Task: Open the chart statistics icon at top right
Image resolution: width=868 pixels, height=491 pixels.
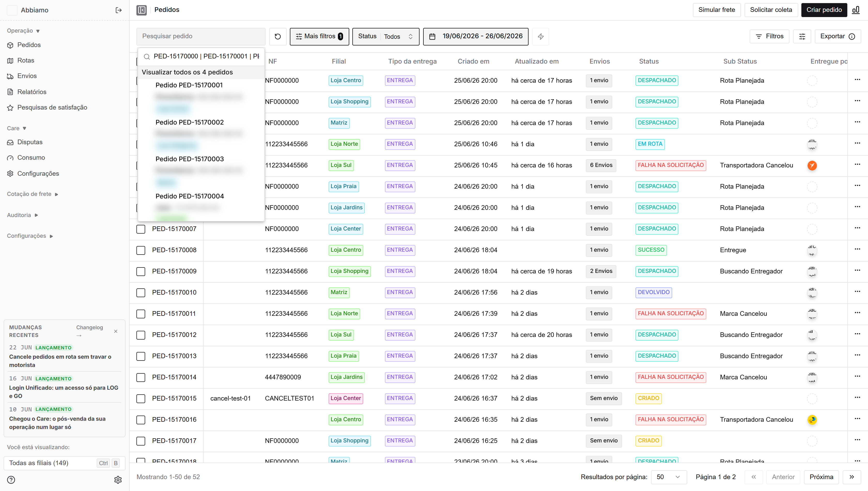Action: click(x=856, y=10)
